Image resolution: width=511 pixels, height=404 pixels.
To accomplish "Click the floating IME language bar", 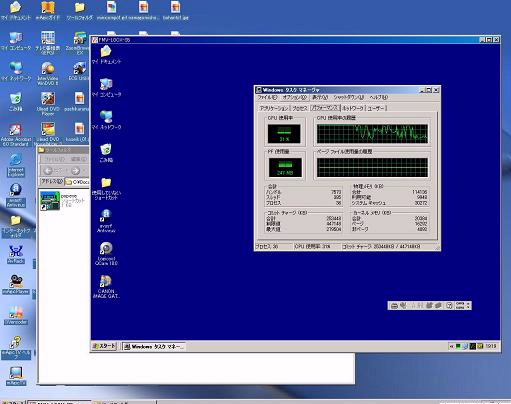I will click(429, 305).
